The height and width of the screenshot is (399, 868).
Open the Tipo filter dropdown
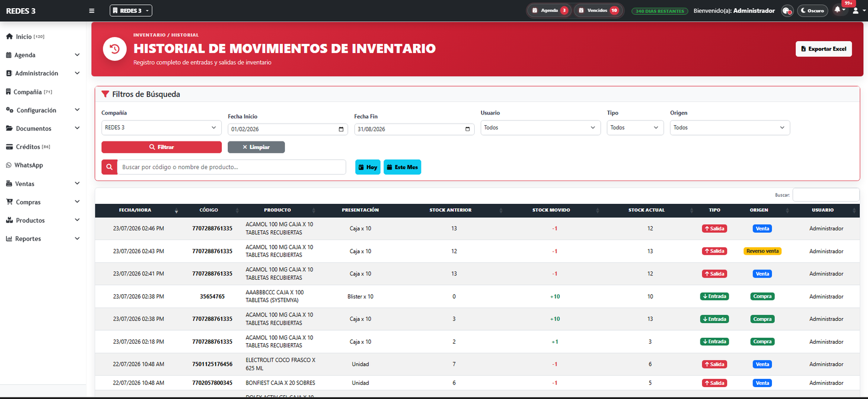click(x=635, y=127)
